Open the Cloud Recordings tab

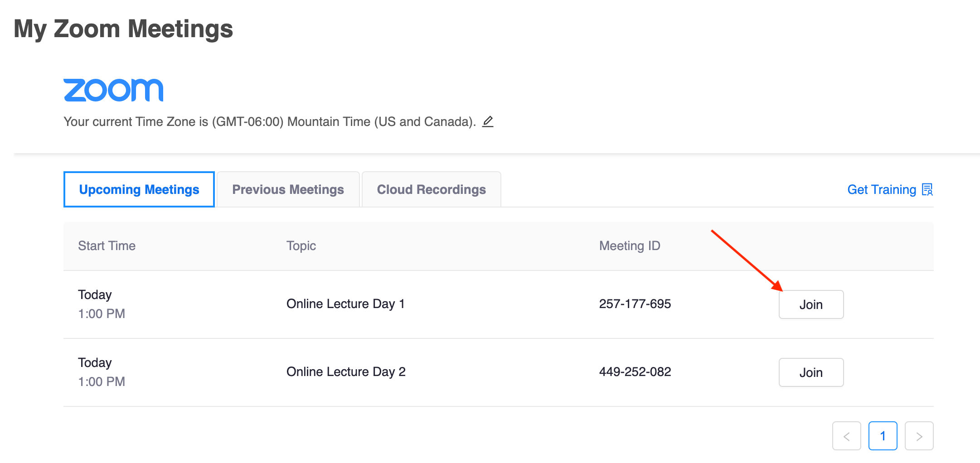coord(432,189)
